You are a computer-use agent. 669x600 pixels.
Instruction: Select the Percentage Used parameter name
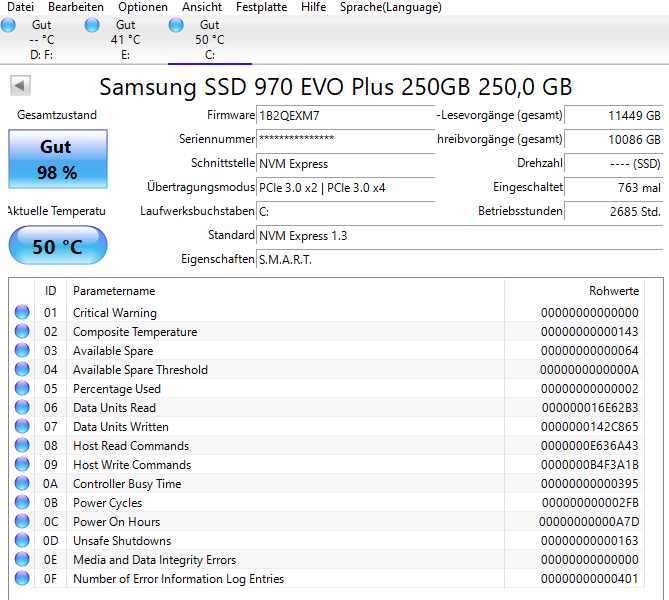coord(117,389)
